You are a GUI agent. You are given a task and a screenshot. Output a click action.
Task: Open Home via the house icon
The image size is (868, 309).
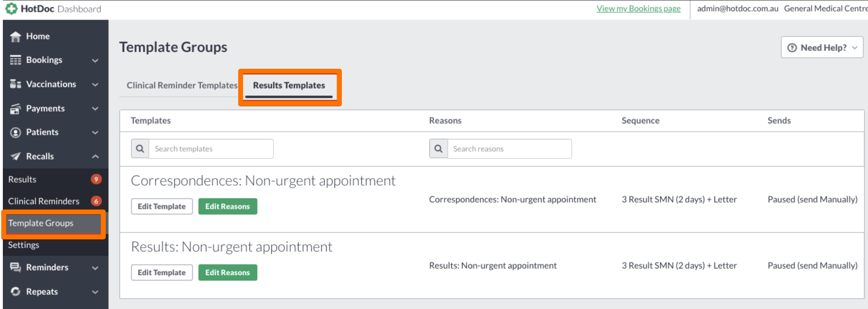pyautogui.click(x=15, y=37)
